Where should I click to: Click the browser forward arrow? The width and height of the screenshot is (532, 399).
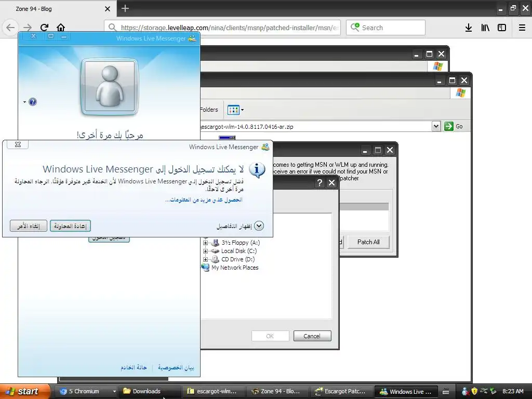pyautogui.click(x=28, y=28)
